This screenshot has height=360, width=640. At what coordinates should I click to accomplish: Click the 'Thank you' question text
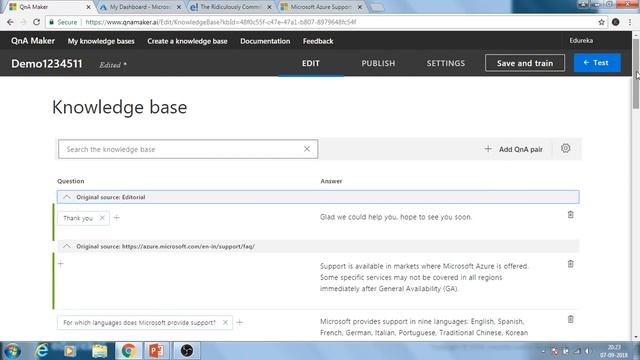tap(78, 218)
